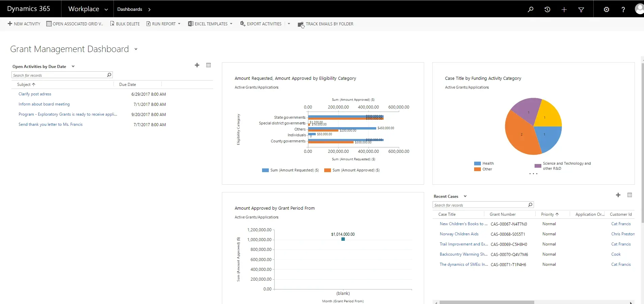Expand Export Activities dropdown arrow
Screen dimensions: 644x304
[x=289, y=24]
